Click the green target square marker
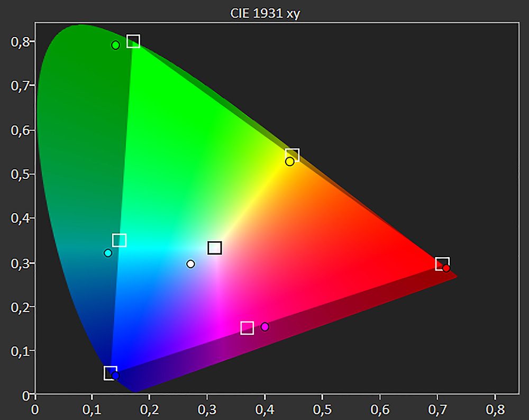Viewport: 529px width, 420px height. tap(133, 41)
